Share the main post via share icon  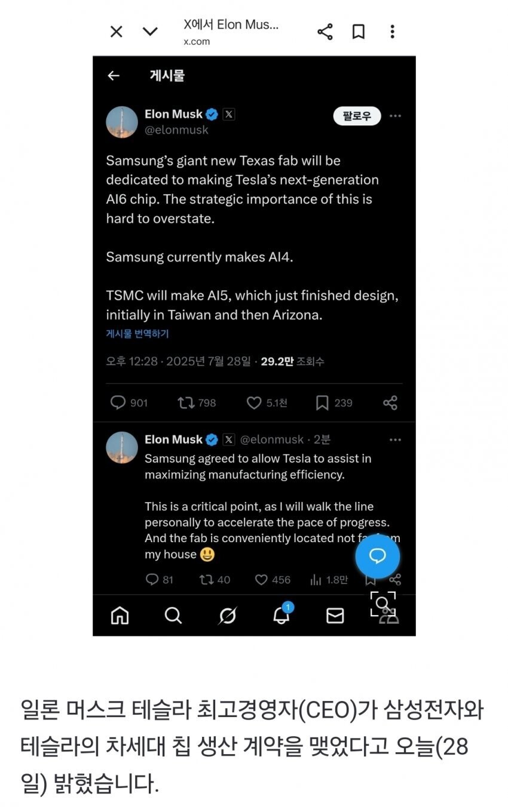click(x=390, y=403)
